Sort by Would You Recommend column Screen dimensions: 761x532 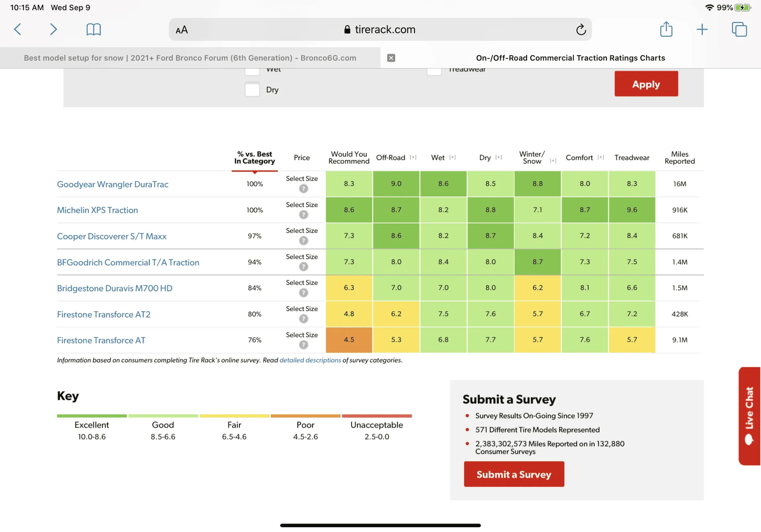click(349, 157)
